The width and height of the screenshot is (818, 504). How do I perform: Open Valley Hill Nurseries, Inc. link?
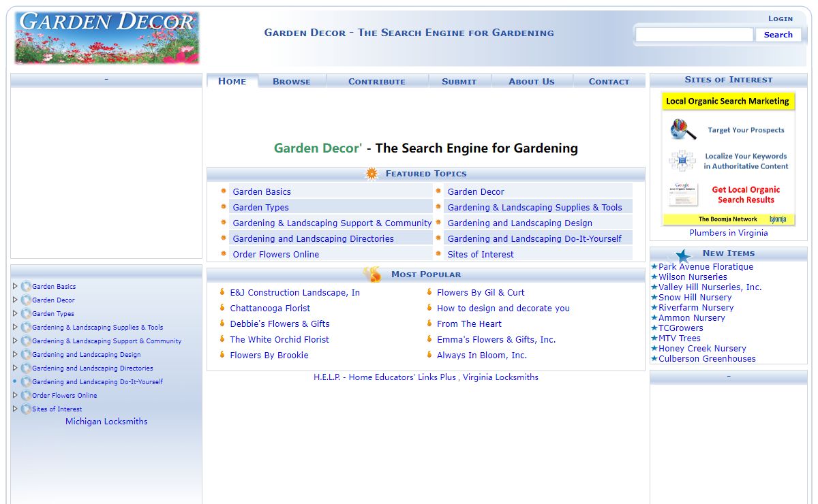pyautogui.click(x=710, y=287)
